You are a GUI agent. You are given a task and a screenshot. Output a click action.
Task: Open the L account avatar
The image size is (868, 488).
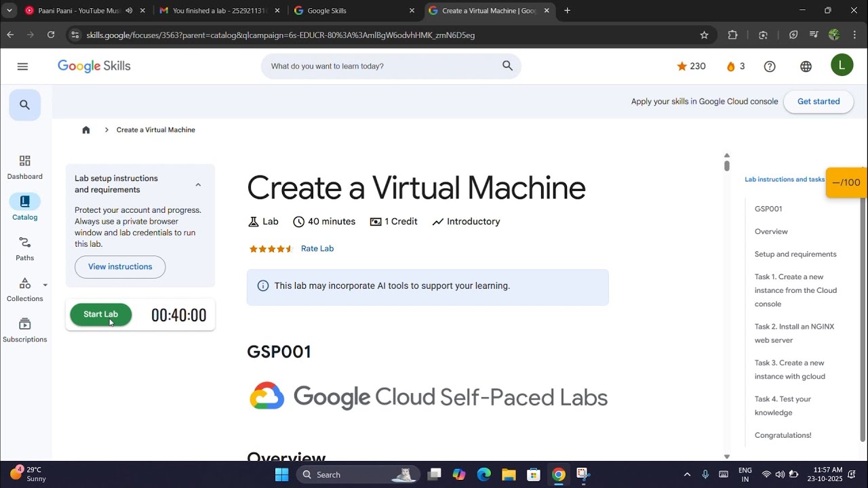click(842, 65)
